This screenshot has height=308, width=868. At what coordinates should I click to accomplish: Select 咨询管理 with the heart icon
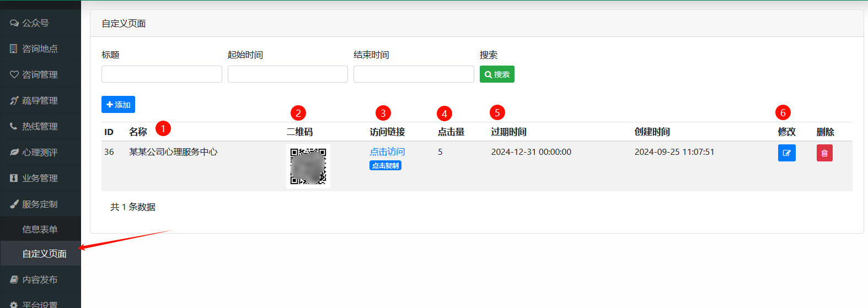40,75
